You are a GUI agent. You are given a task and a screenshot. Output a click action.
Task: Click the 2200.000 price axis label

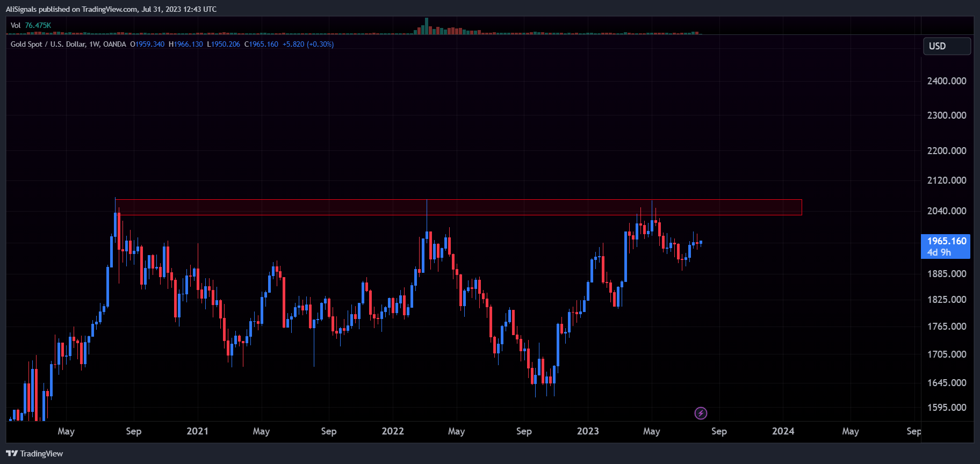[947, 151]
